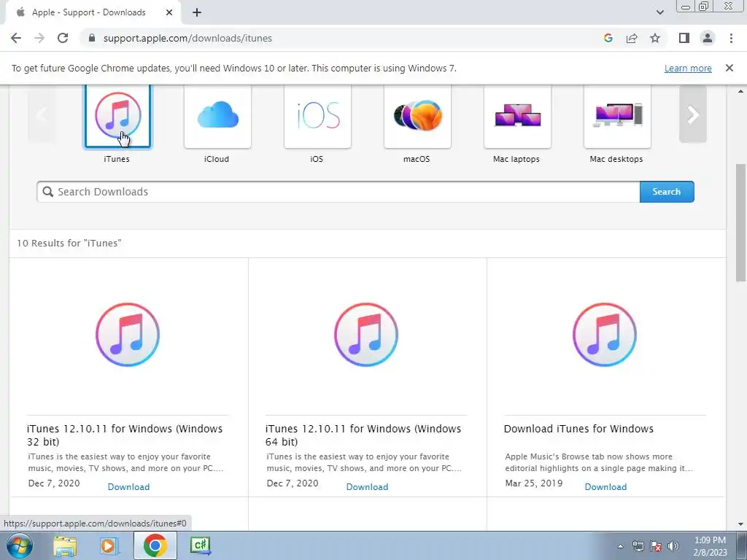Close the Apple Support Downloads tab
The height and width of the screenshot is (560, 747).
[x=169, y=12]
